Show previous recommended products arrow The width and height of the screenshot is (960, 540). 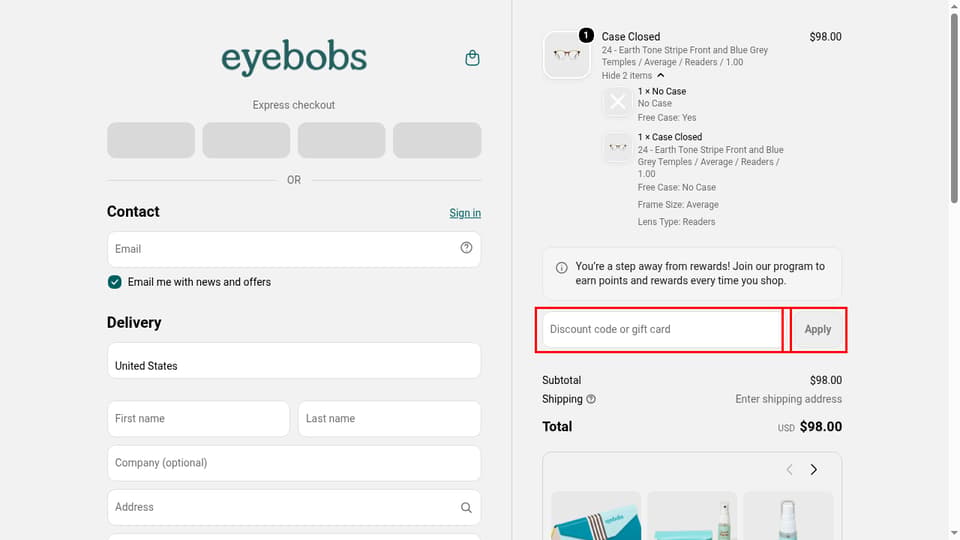pyautogui.click(x=789, y=470)
